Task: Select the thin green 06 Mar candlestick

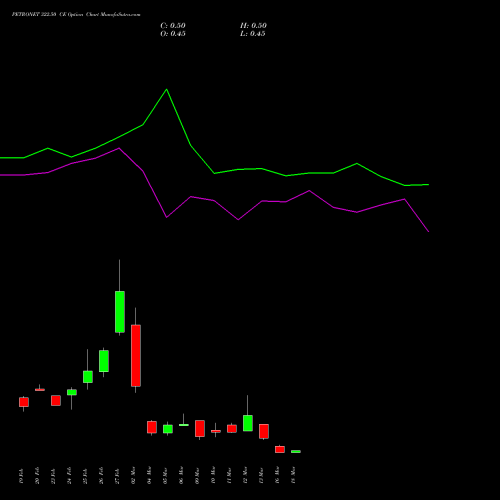Action: [x=184, y=425]
